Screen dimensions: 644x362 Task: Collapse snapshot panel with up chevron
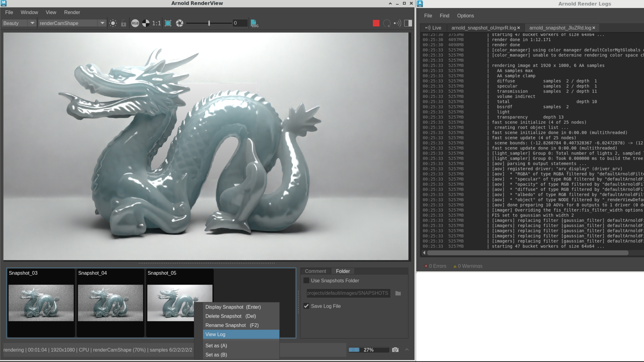pyautogui.click(x=407, y=349)
